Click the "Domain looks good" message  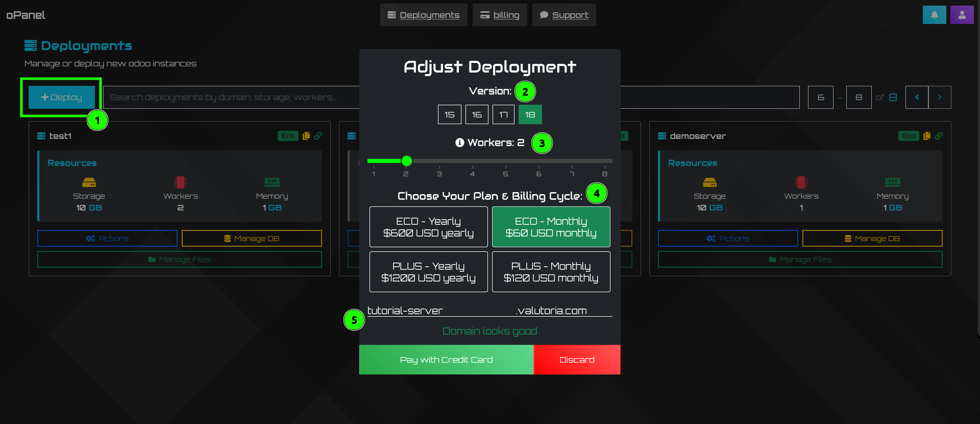tap(490, 331)
